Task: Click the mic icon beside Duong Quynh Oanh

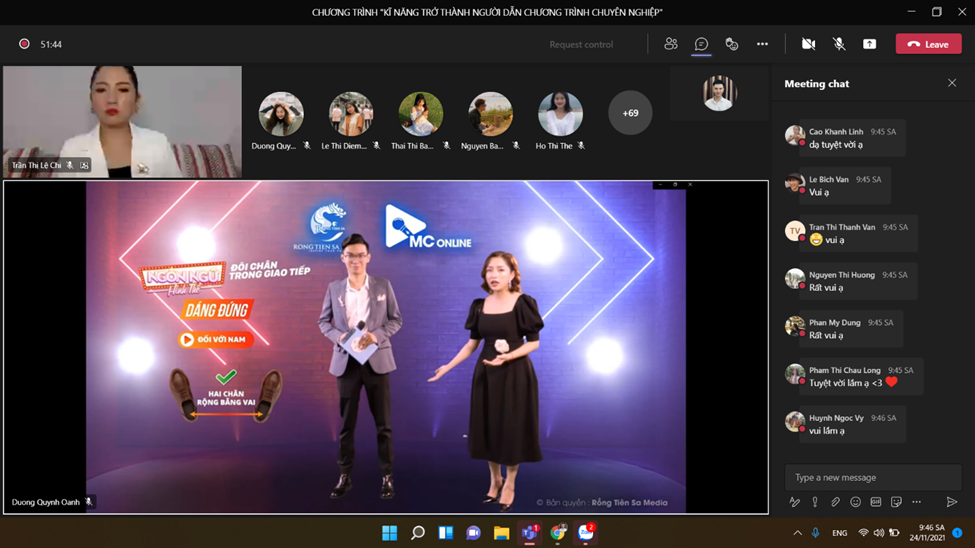Action: click(x=89, y=501)
